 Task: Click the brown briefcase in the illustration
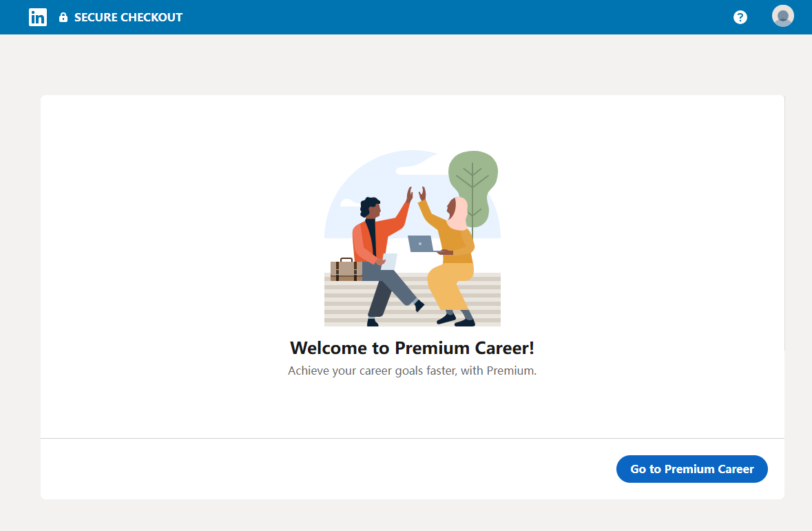(346, 270)
